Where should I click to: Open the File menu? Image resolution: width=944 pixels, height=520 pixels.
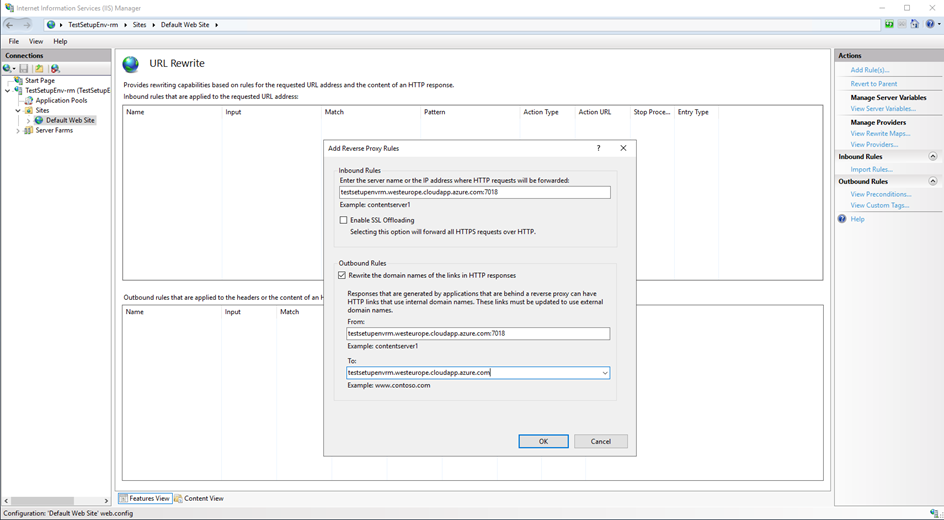pos(14,41)
